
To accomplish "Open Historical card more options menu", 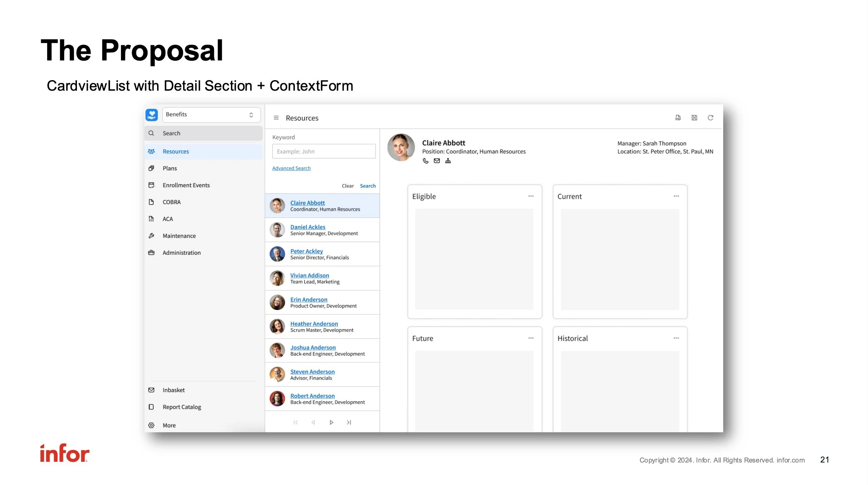I will (676, 338).
